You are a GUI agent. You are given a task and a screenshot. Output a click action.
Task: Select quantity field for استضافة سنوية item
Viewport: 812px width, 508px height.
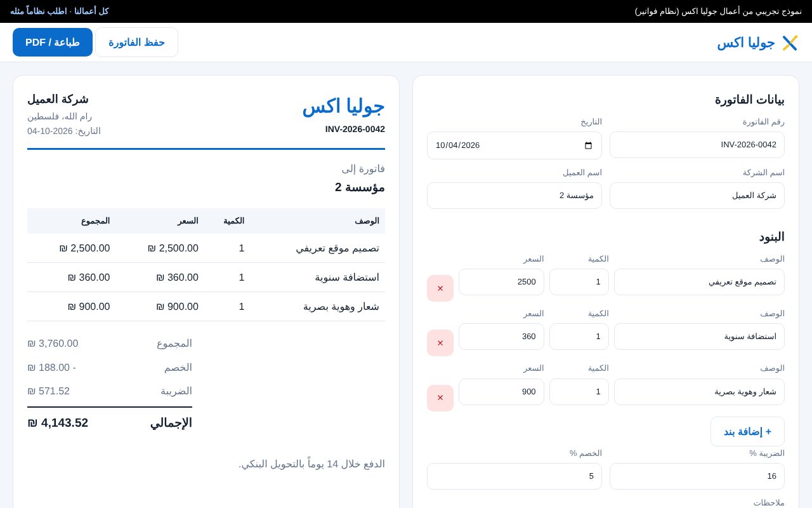579,337
